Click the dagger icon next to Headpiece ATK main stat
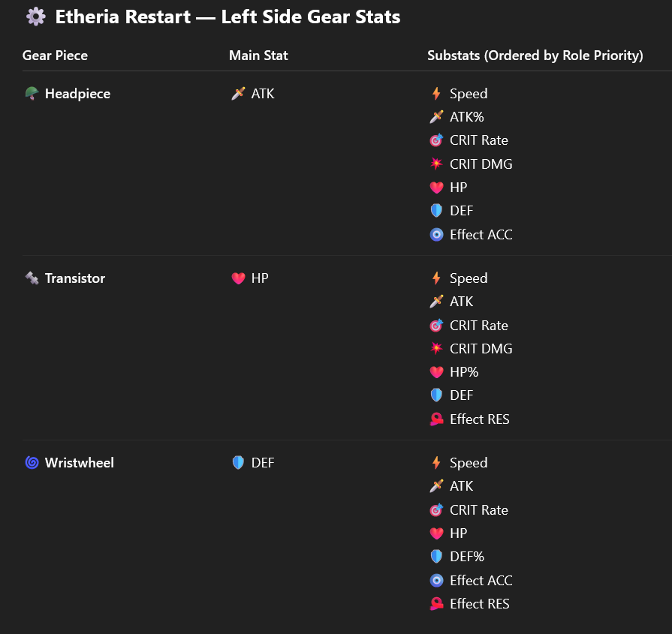The image size is (672, 634). tap(238, 93)
